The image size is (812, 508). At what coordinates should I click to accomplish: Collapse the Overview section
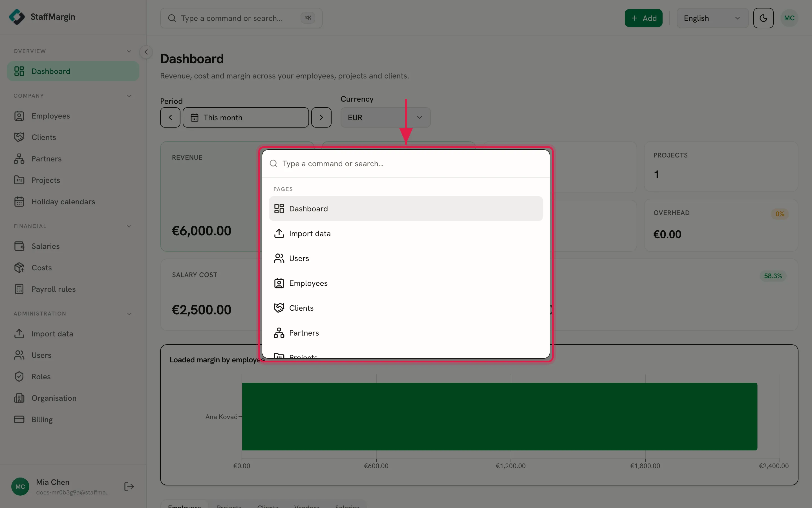pyautogui.click(x=129, y=51)
